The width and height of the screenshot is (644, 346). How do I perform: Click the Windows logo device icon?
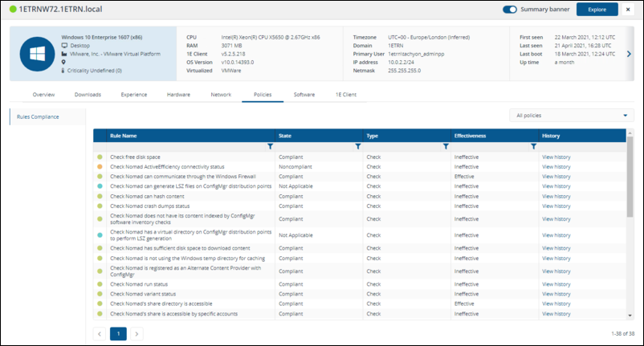tap(37, 53)
